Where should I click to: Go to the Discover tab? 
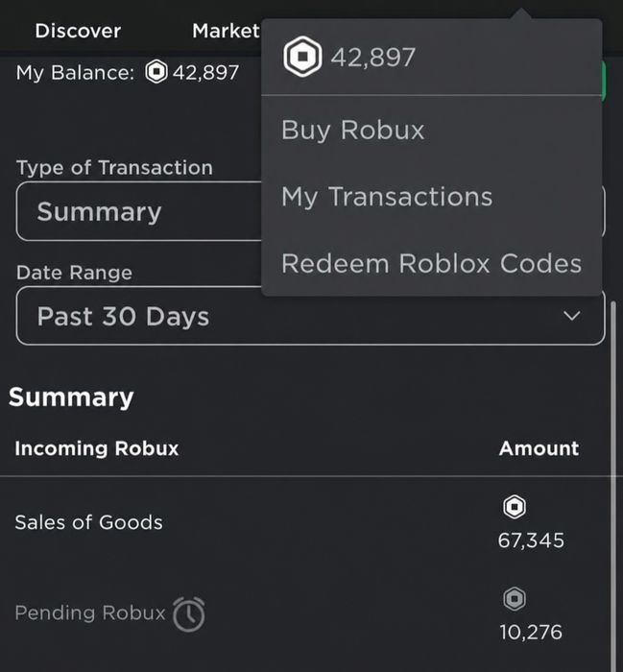click(x=78, y=31)
